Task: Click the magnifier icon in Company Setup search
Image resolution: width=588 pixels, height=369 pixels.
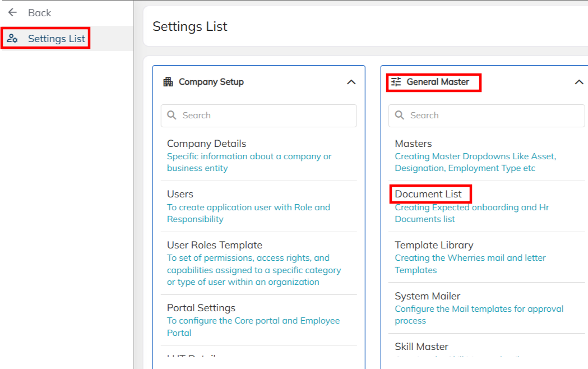Action: (x=172, y=116)
